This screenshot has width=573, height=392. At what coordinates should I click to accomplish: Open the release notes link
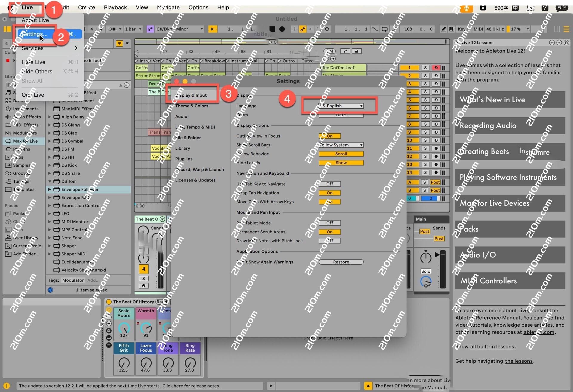click(x=191, y=386)
